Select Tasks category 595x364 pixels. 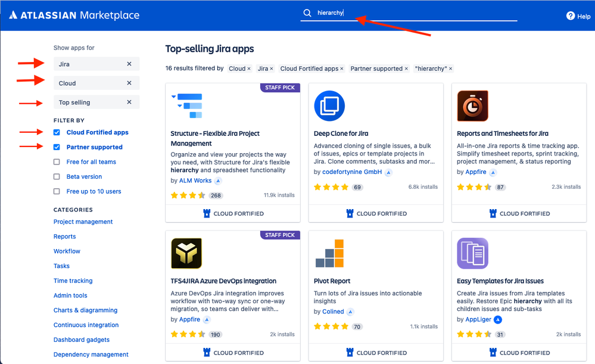pos(61,266)
